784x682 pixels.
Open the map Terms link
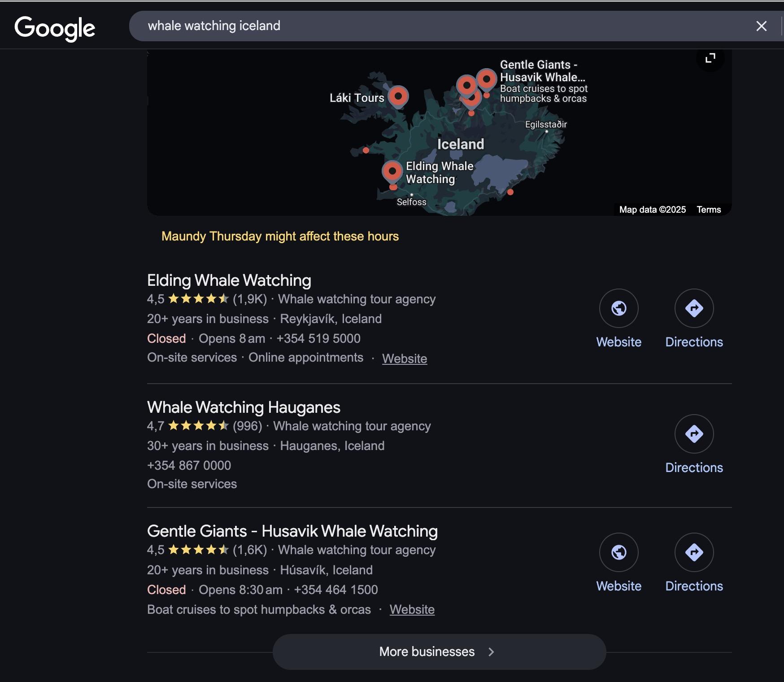click(x=709, y=210)
